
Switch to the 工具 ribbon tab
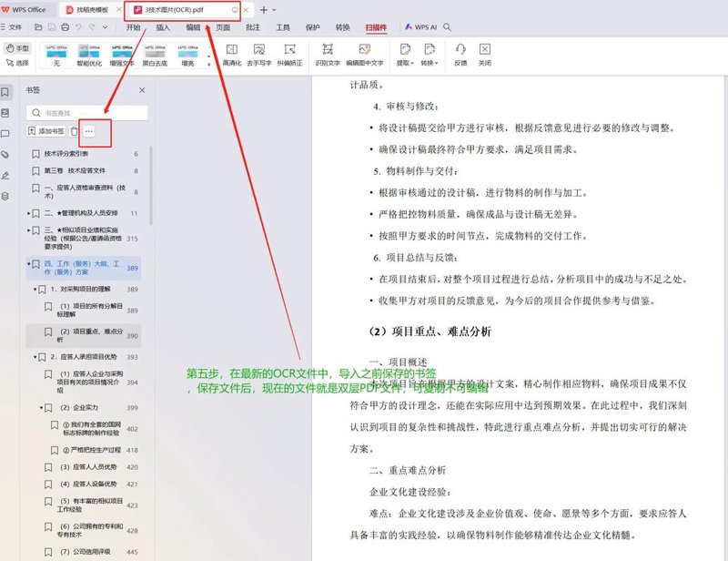(283, 27)
